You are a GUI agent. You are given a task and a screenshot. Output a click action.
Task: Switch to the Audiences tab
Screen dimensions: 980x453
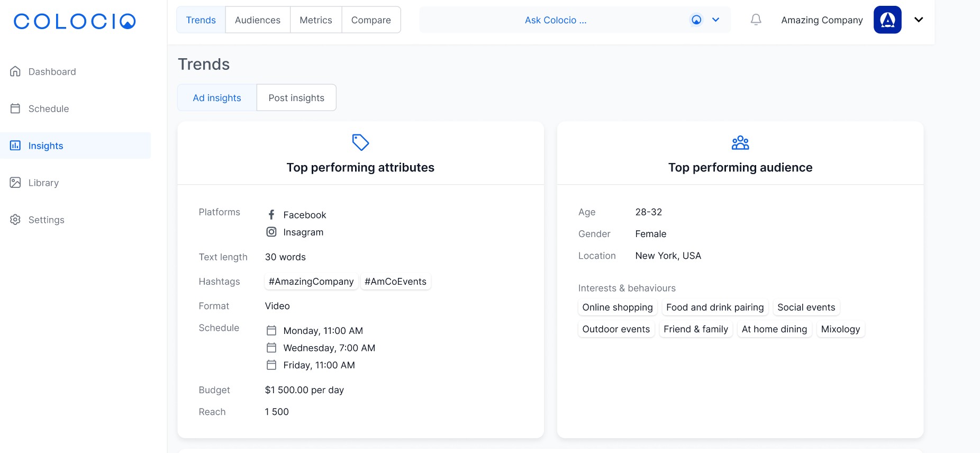click(258, 20)
